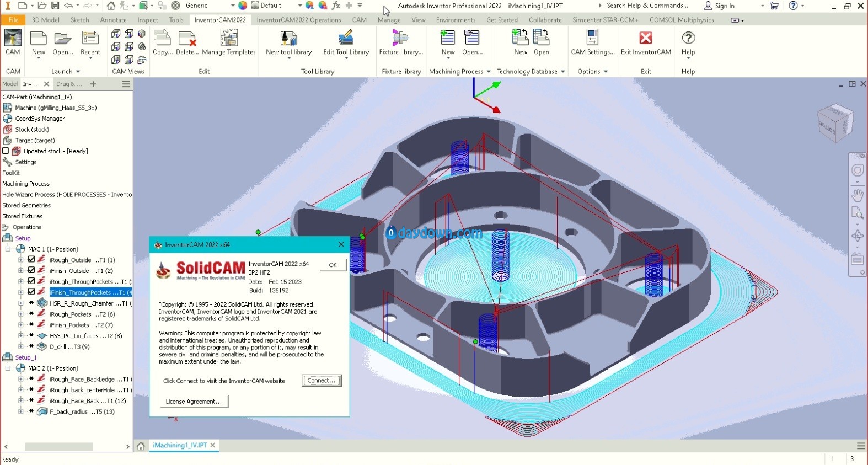Uncheck the iRough_Outside operation checkbox
The height and width of the screenshot is (465, 868).
point(31,259)
